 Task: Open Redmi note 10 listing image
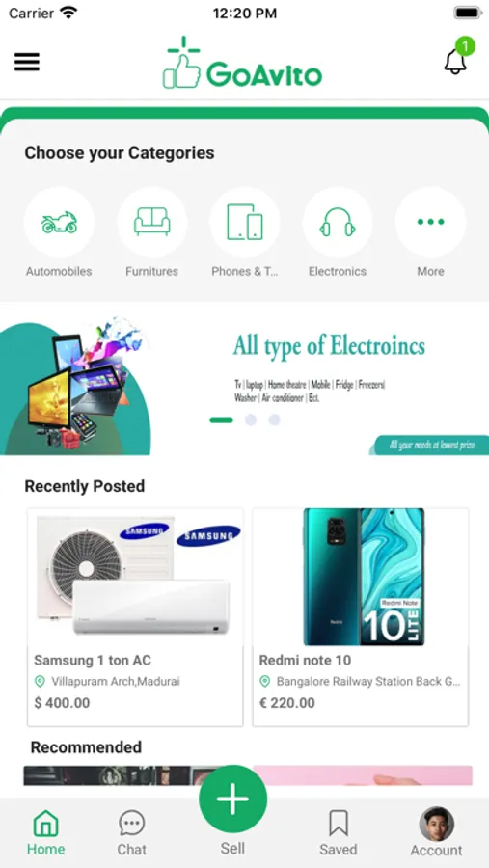coord(361,577)
